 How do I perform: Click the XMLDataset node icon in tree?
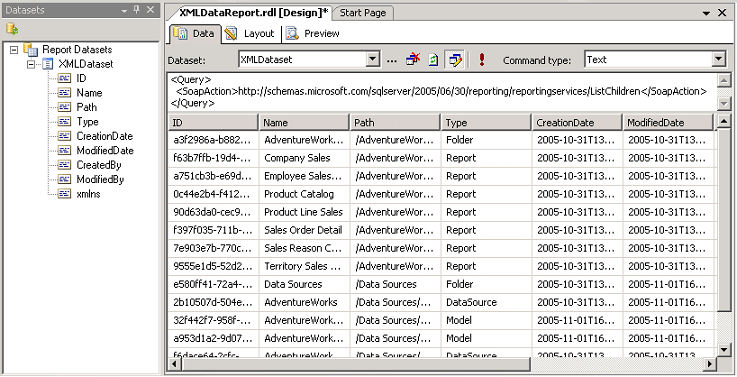[x=47, y=64]
